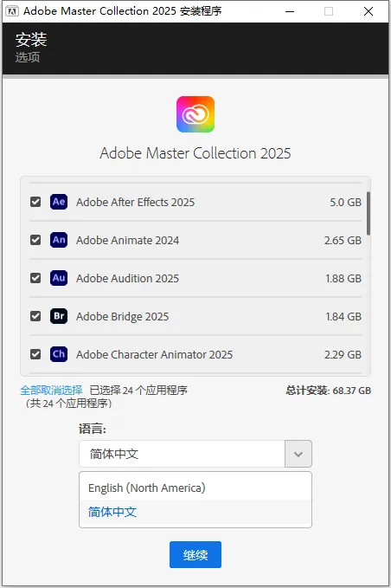Click the After Effects Ae icon
The height and width of the screenshot is (588, 391).
coord(59,202)
